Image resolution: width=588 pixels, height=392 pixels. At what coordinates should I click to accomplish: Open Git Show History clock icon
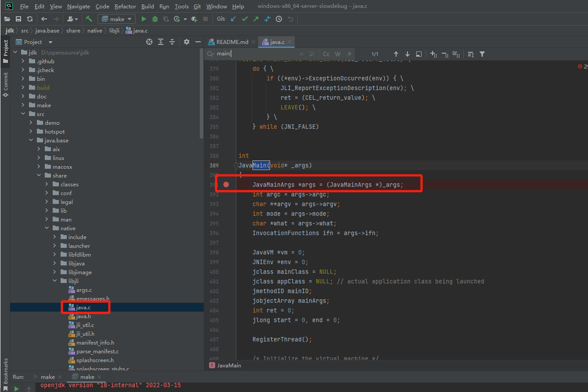(x=279, y=19)
